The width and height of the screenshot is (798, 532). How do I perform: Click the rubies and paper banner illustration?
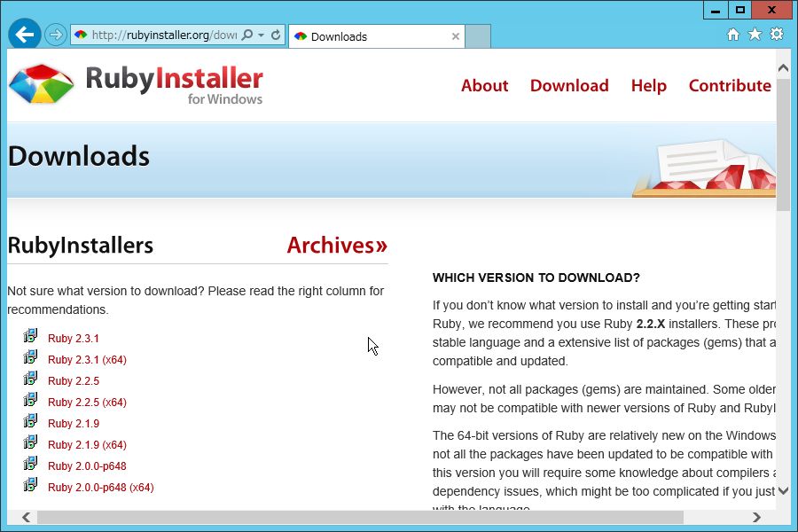click(704, 168)
